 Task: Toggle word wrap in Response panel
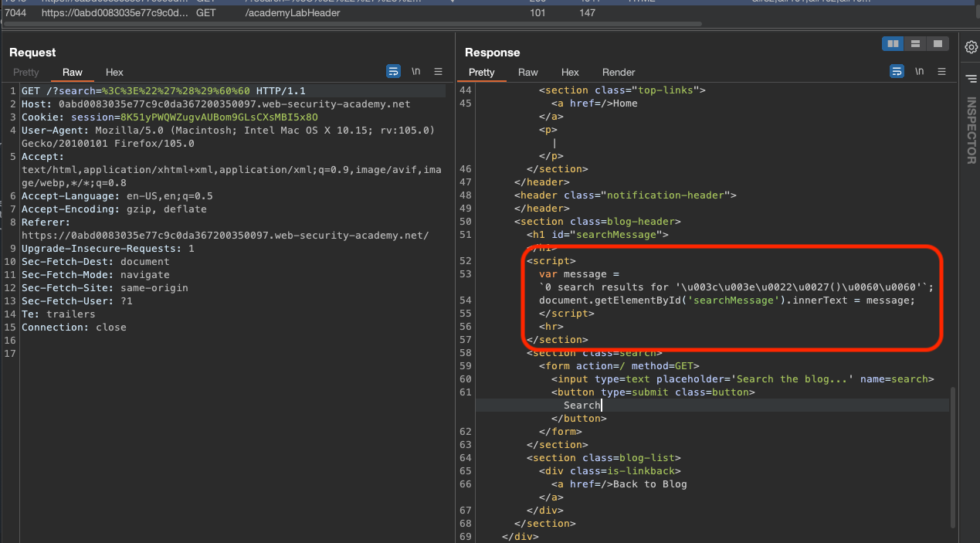897,72
